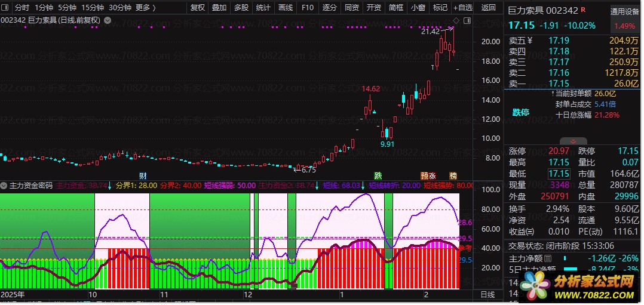Switch to the 15分钟 chart period
This screenshot has width=644, height=305.
[92, 7]
